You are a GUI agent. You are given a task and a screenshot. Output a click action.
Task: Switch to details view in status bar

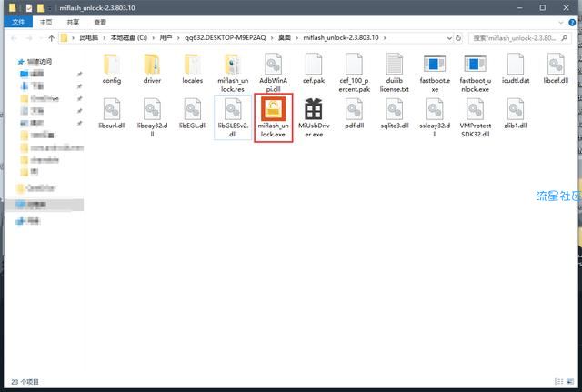pyautogui.click(x=558, y=381)
